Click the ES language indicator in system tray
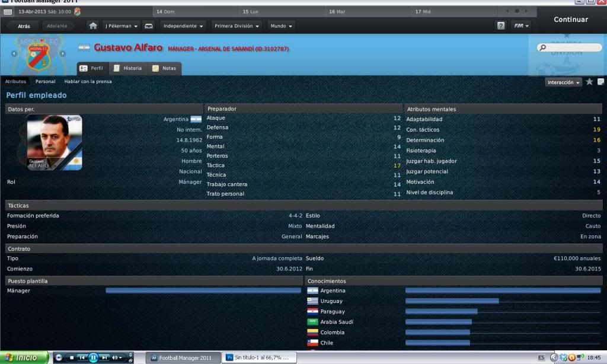607x364 pixels. tap(541, 358)
